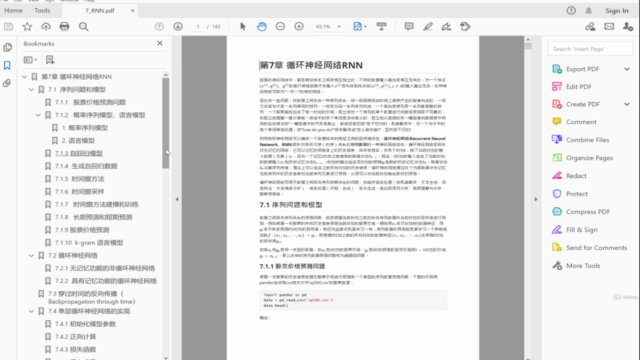Screen dimensions: 640x360
Task: Click the share with others icon
Action: pos(628,27)
